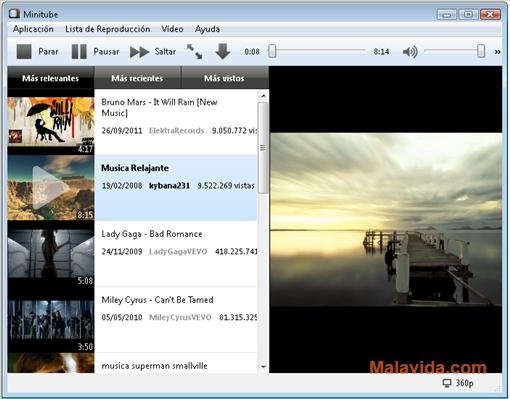Select the 'Bruno Mars - It Will Rain' title

point(159,107)
